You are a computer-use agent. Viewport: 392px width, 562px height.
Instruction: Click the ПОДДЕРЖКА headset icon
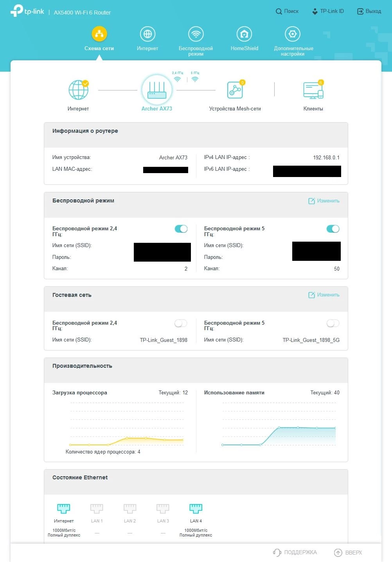coord(277,553)
